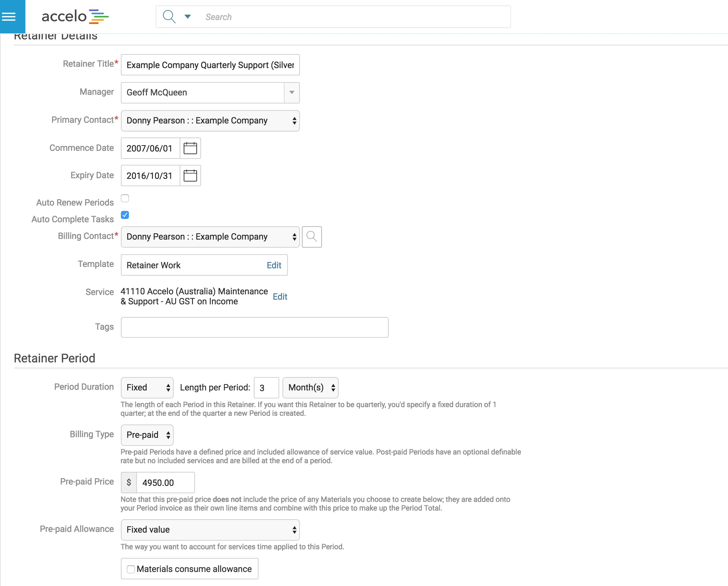Edit the Retainer Work template
Viewport: 728px width, 586px height.
tap(274, 265)
